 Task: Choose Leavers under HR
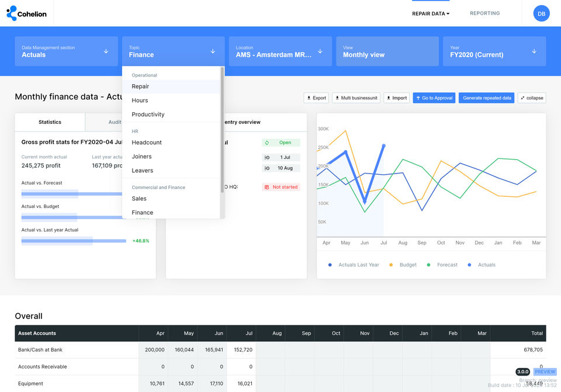[x=171, y=171]
